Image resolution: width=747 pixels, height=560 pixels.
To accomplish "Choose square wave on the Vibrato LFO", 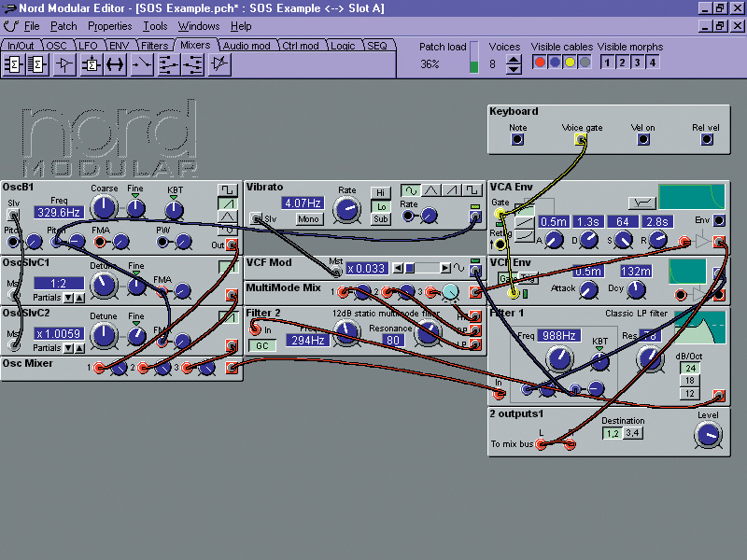I will click(x=472, y=191).
